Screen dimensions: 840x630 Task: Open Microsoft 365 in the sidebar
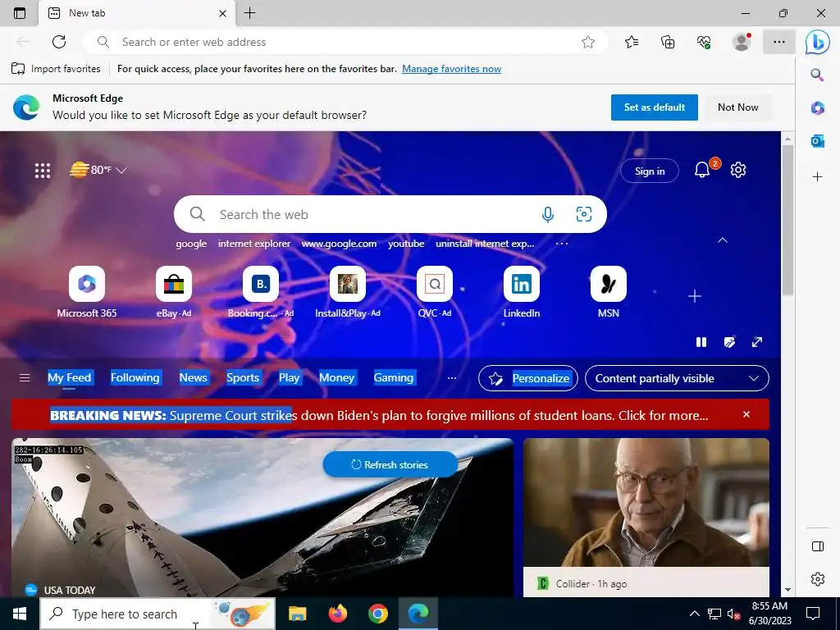817,107
